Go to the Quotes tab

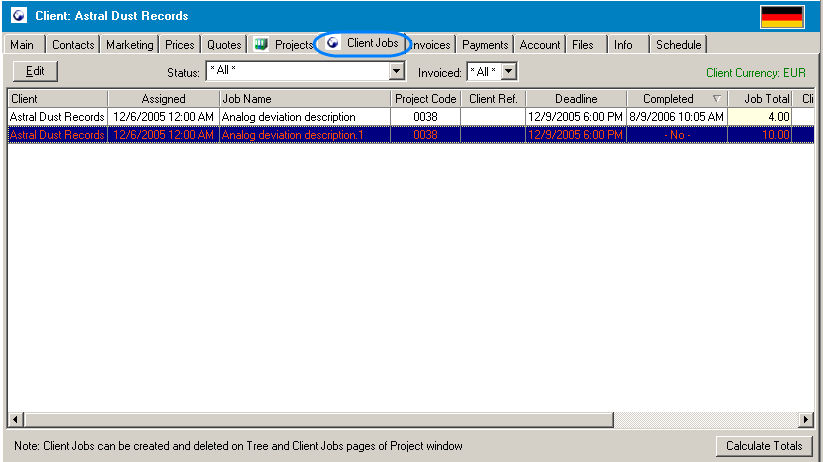tap(224, 45)
